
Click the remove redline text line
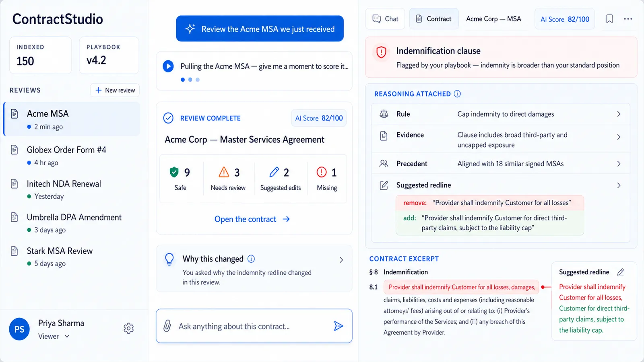(489, 203)
